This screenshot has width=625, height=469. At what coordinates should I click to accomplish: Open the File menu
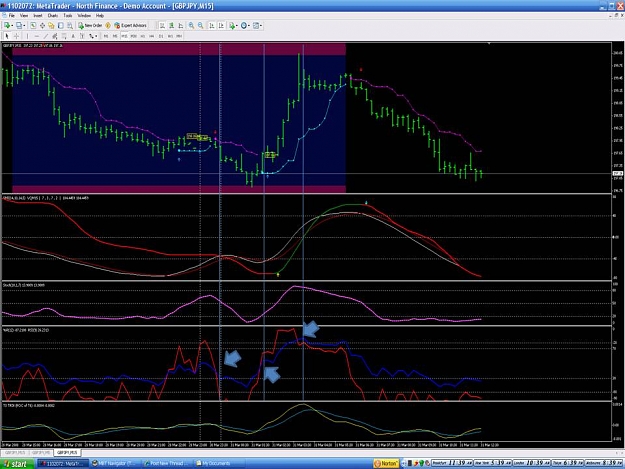(12, 16)
